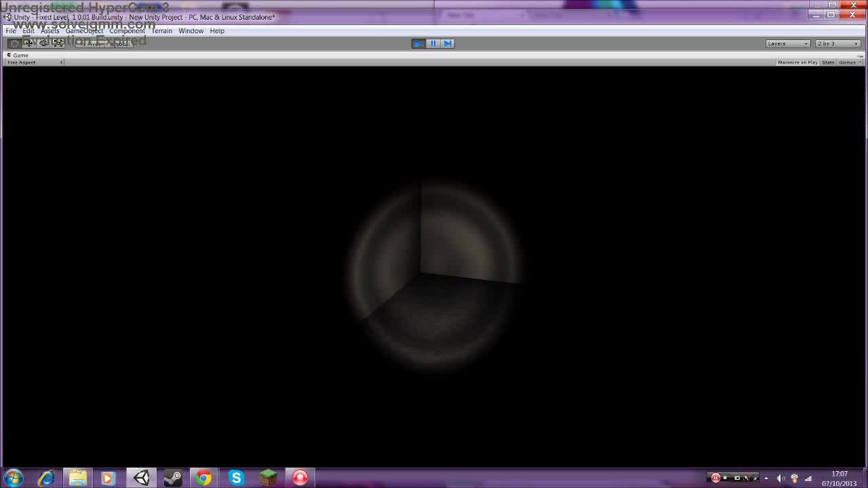Click the Local toggle button

121,43
